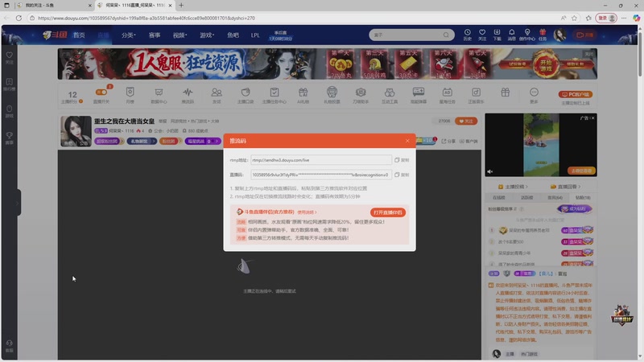Click the search magnifier icon
The width and height of the screenshot is (644, 362).
coord(446,35)
